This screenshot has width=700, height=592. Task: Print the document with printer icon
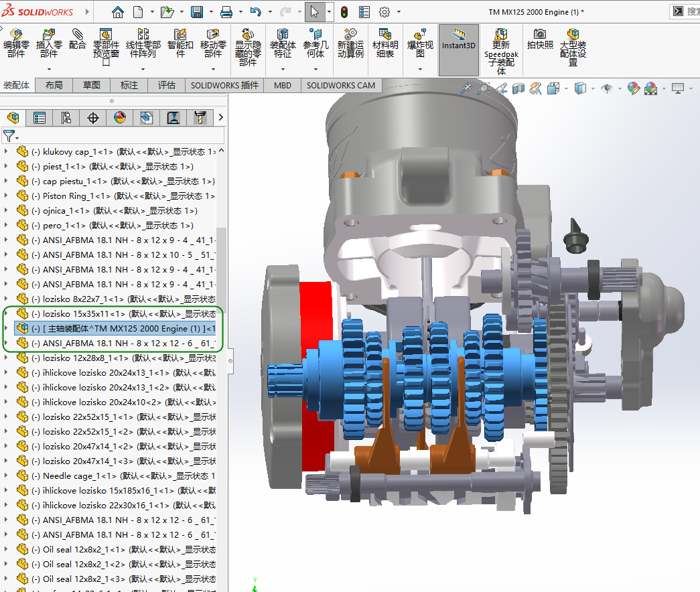click(226, 12)
